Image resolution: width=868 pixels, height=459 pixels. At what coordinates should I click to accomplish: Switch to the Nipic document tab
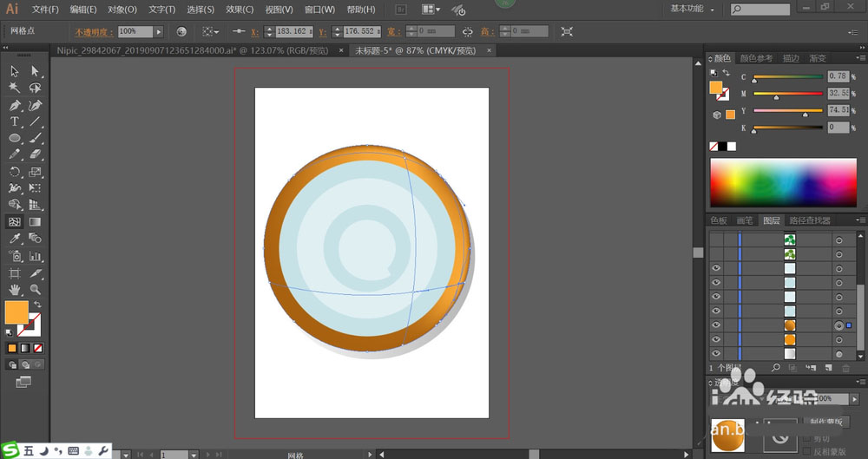point(193,50)
